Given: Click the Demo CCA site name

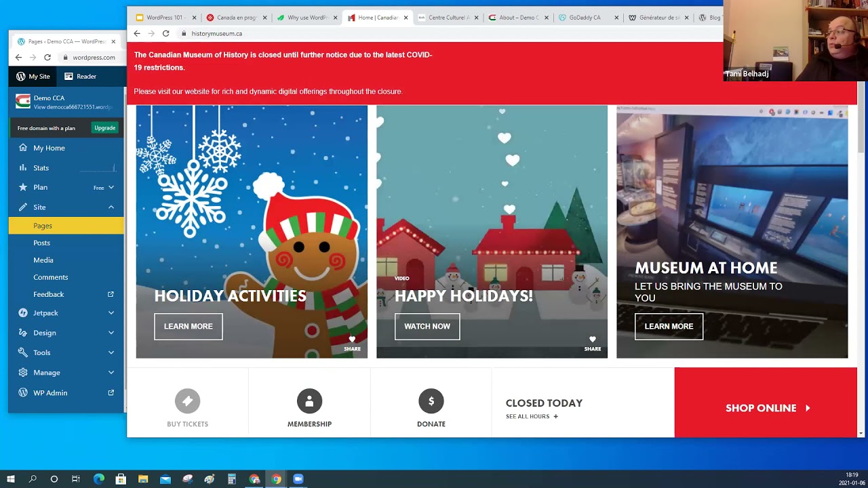Looking at the screenshot, I should tap(48, 98).
